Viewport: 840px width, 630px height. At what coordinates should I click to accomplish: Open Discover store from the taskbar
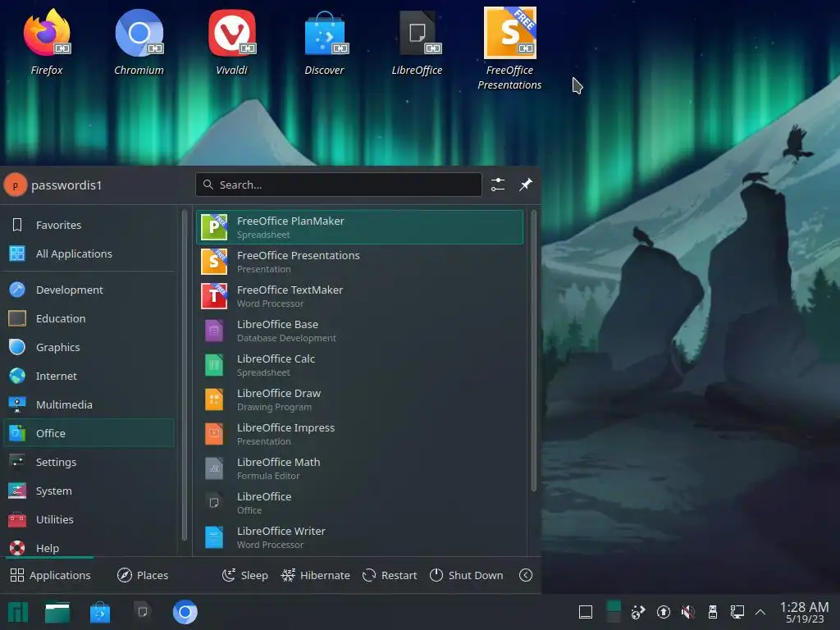click(99, 612)
